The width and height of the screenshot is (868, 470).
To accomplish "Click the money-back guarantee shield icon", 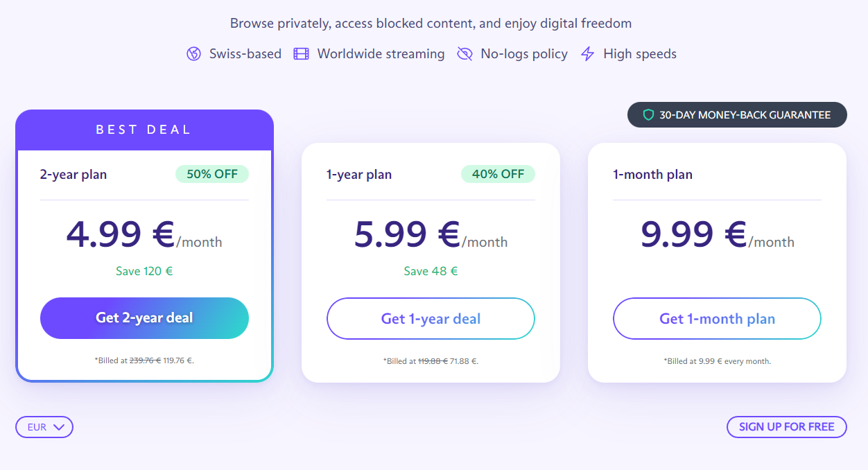I will pyautogui.click(x=648, y=115).
